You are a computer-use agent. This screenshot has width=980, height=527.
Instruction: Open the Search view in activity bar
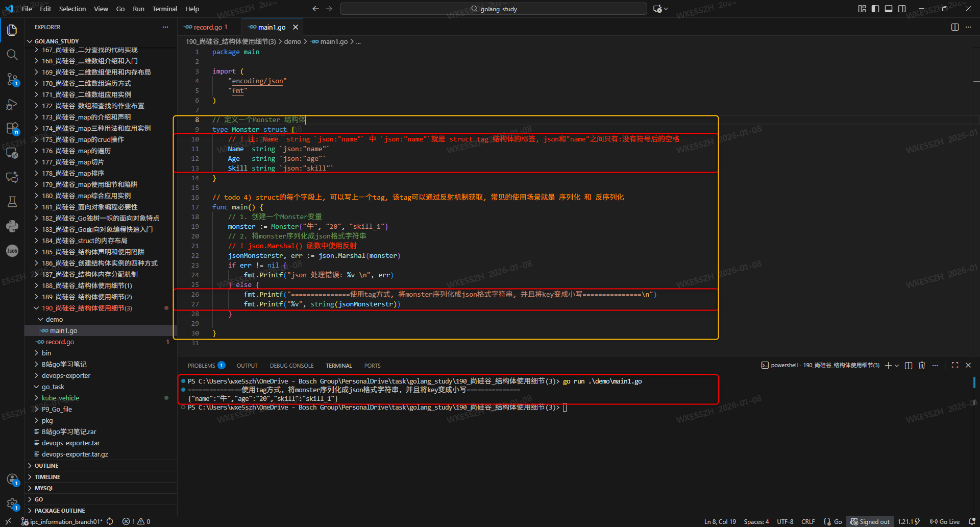tap(12, 55)
